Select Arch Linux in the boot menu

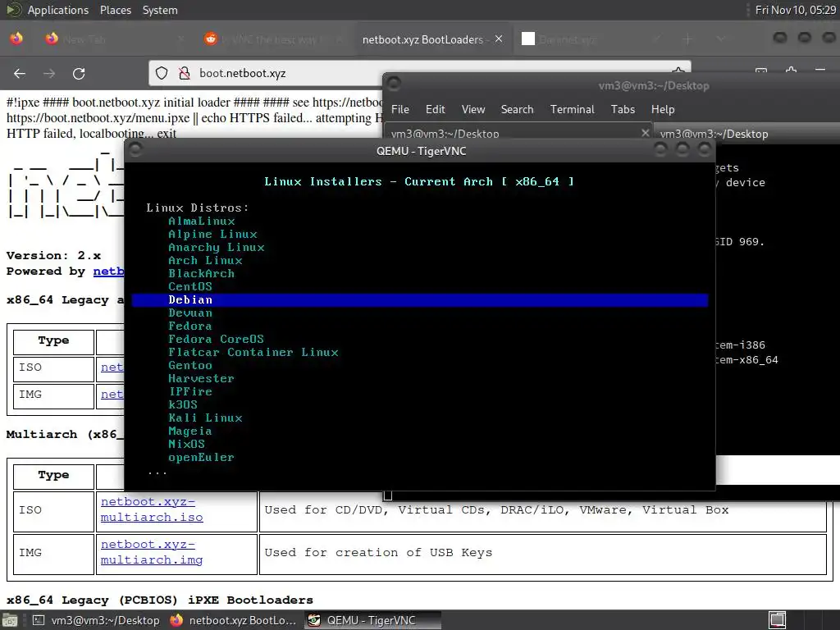tap(205, 260)
